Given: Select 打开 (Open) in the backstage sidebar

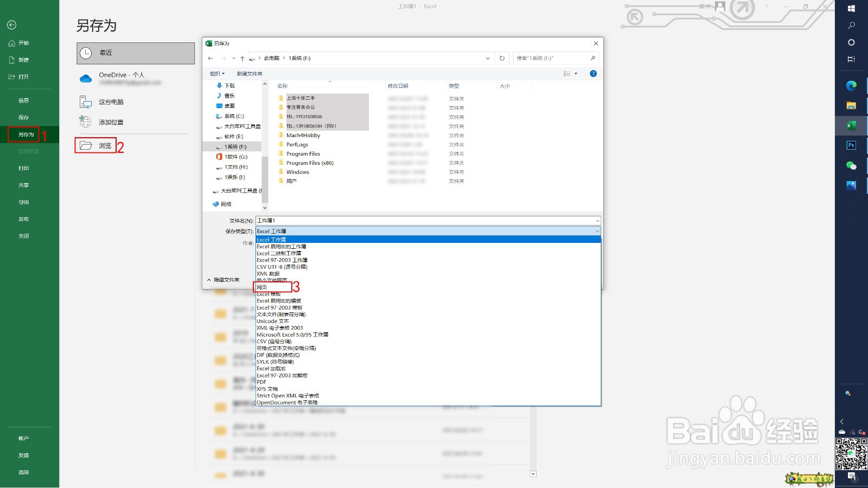Looking at the screenshot, I should 19,76.
